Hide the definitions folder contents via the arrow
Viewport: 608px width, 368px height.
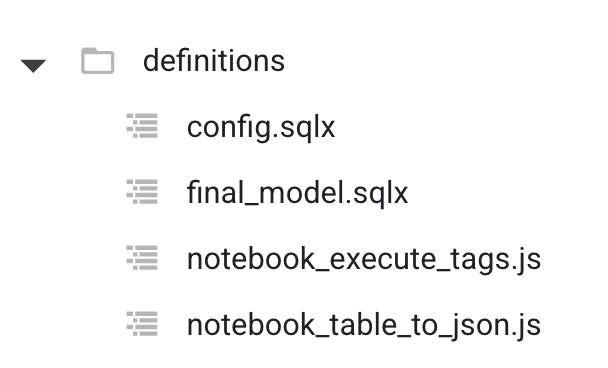coord(33,66)
